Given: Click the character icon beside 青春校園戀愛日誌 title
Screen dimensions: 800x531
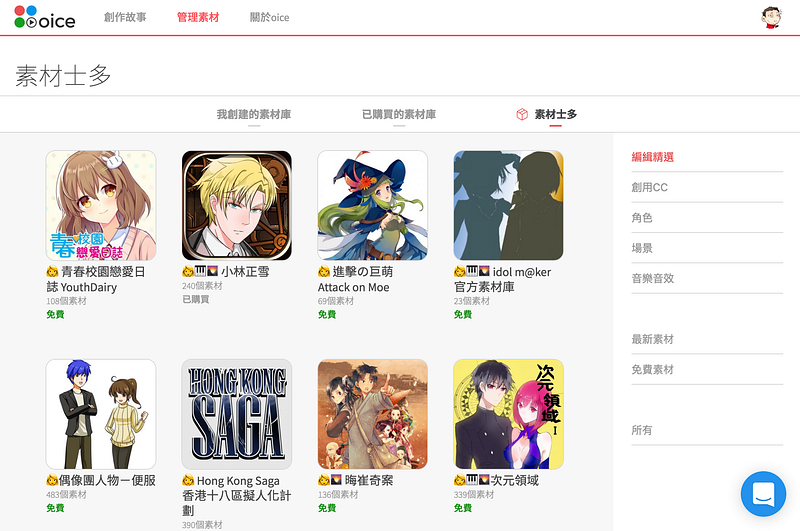Looking at the screenshot, I should tap(52, 272).
